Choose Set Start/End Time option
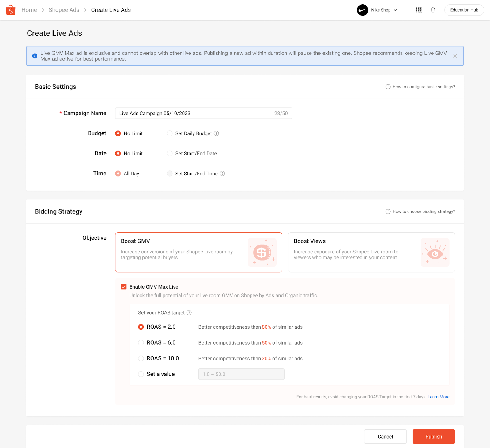The width and height of the screenshot is (490, 448). point(170,174)
